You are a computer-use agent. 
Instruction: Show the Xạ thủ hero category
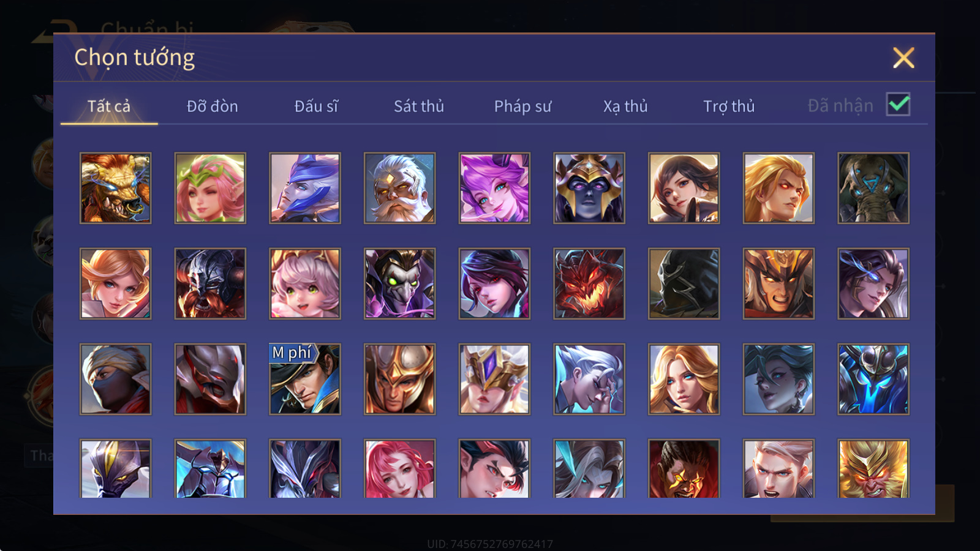coord(625,107)
